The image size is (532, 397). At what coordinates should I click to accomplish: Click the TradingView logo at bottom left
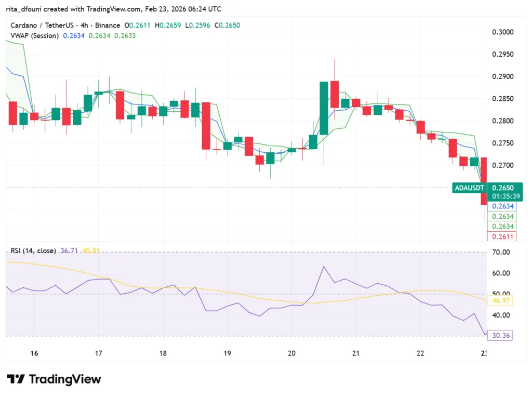(52, 379)
